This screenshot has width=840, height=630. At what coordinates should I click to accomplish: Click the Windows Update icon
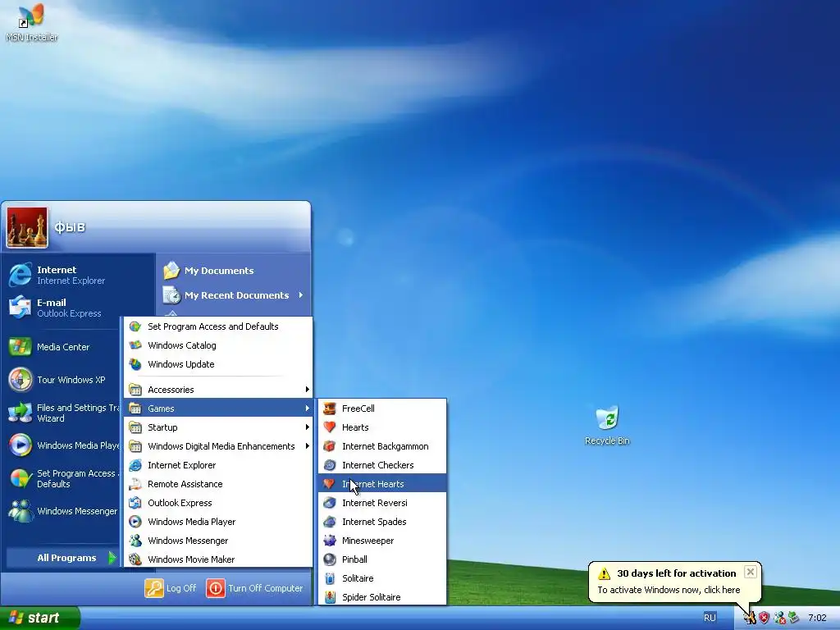tap(135, 364)
